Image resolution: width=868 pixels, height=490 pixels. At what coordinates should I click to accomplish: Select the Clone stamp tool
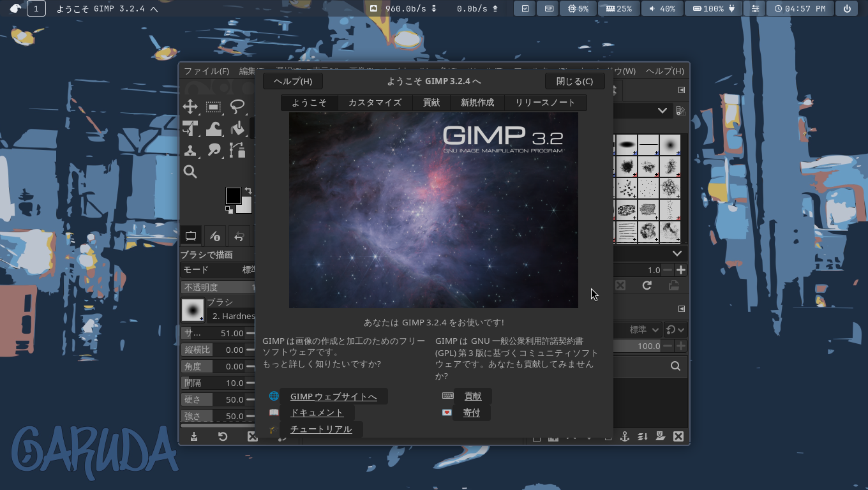[x=190, y=151]
